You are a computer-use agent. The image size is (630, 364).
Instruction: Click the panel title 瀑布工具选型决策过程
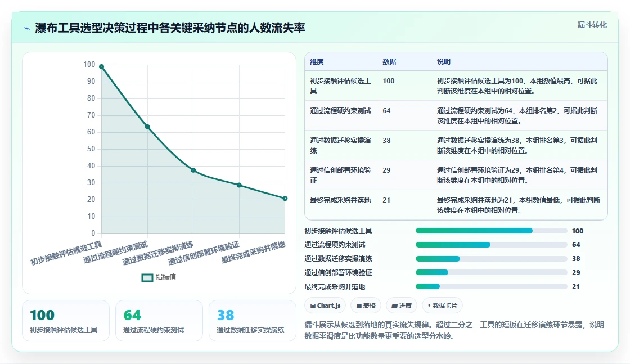click(170, 28)
